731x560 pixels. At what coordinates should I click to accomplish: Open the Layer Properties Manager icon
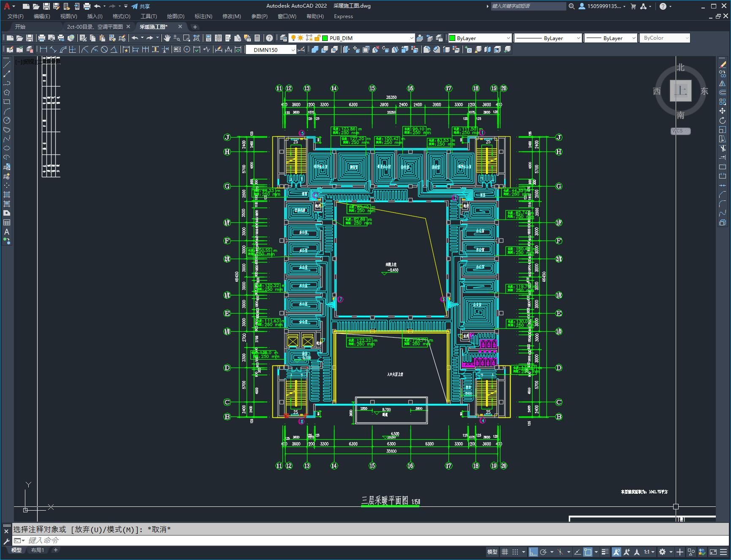pos(283,38)
